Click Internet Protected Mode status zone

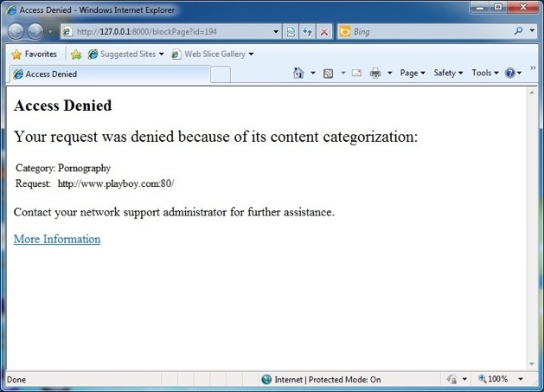pyautogui.click(x=321, y=380)
